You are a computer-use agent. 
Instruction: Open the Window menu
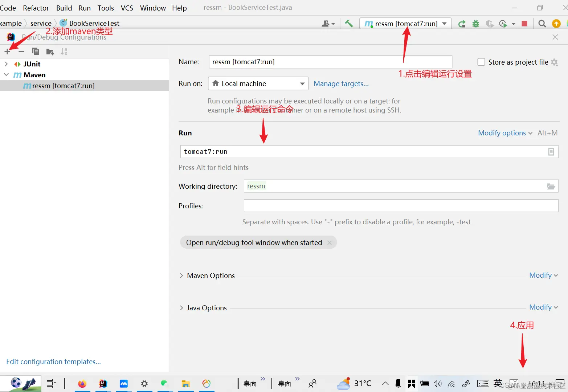tap(153, 8)
